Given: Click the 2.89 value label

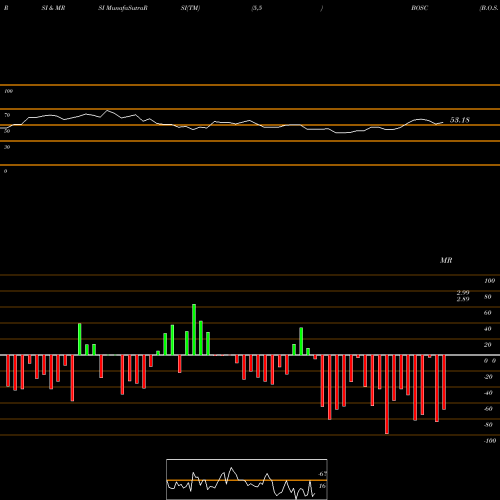Looking at the screenshot, I should coord(463,299).
